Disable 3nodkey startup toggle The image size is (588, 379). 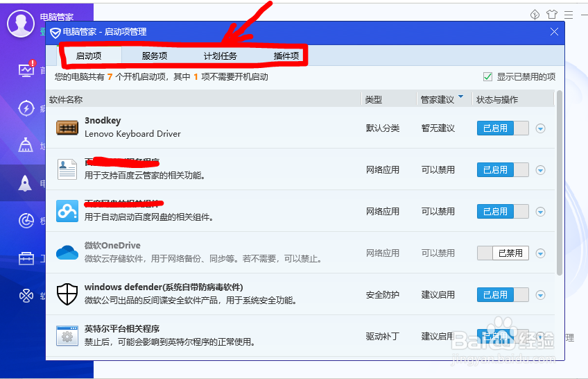503,128
